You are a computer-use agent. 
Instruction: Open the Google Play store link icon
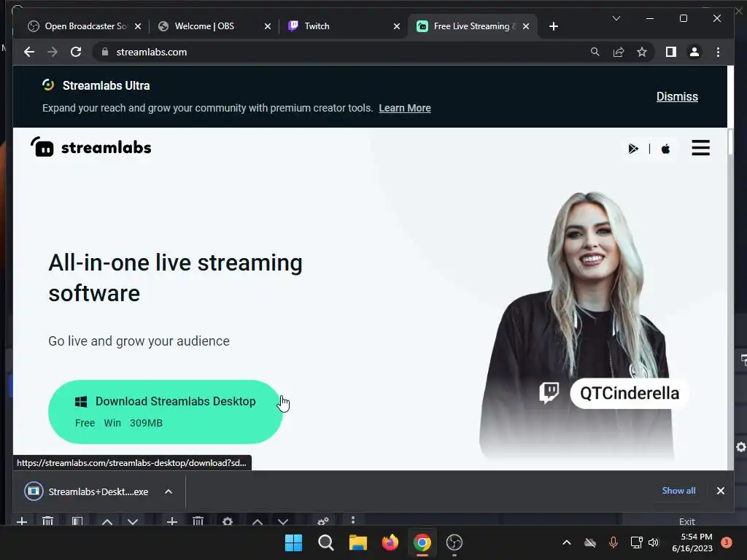click(633, 149)
